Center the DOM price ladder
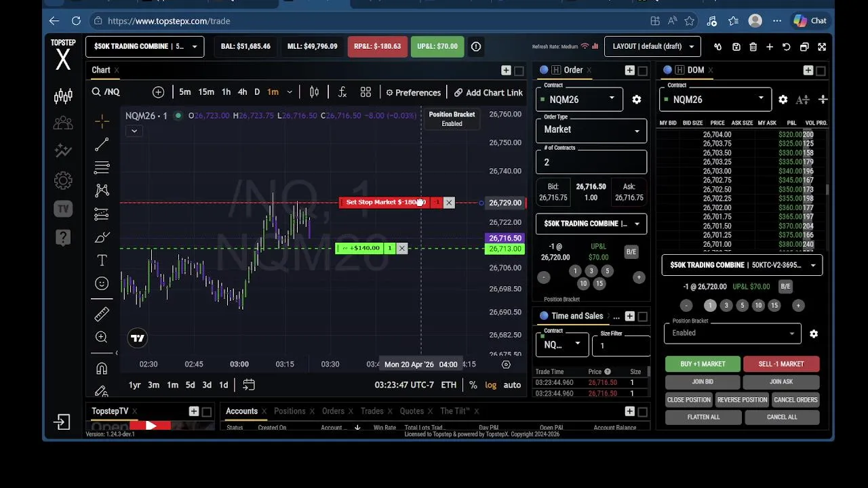Screen dimensions: 868x488 pos(823,100)
